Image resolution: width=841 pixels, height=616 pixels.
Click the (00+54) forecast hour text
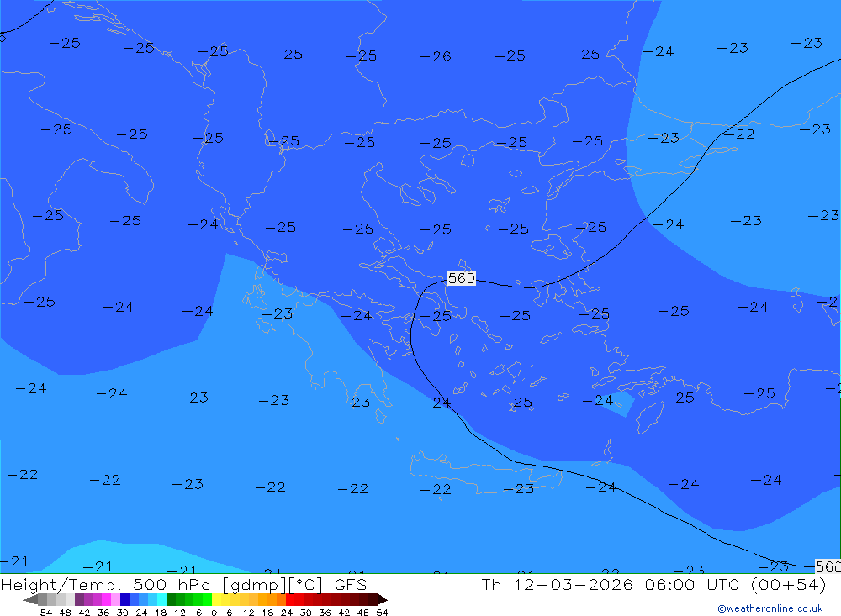[x=789, y=584]
